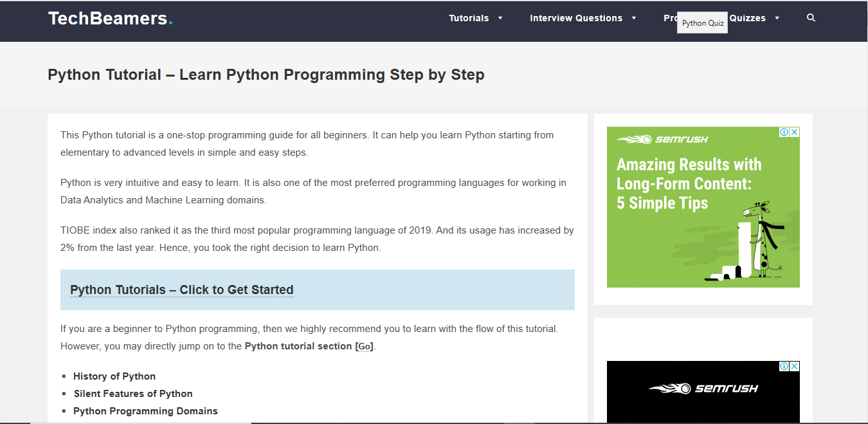The image size is (868, 424).
Task: Select the Python Quiz tooltip entry
Action: [x=702, y=22]
